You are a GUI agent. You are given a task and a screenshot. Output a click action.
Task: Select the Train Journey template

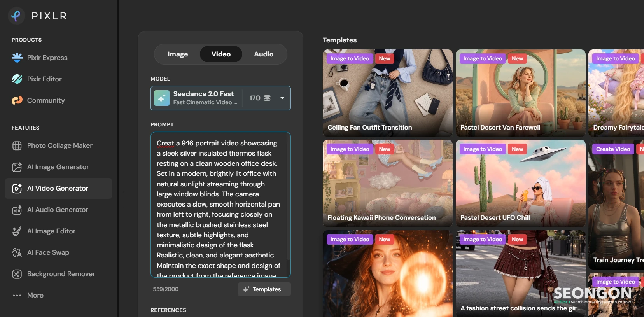616,205
